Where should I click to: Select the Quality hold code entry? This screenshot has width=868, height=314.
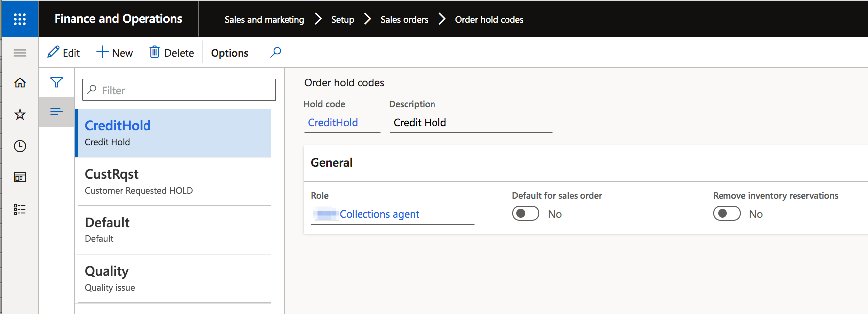[x=174, y=279]
